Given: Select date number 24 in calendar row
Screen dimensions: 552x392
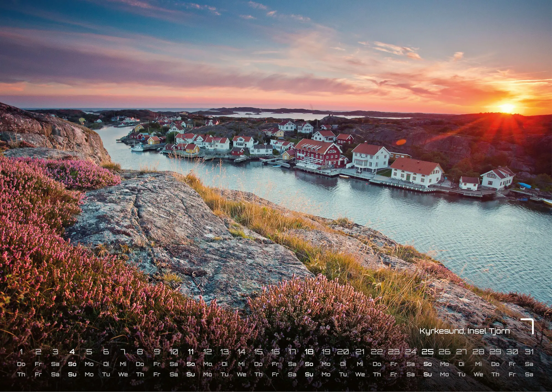Looking at the screenshot, I should 411,352.
